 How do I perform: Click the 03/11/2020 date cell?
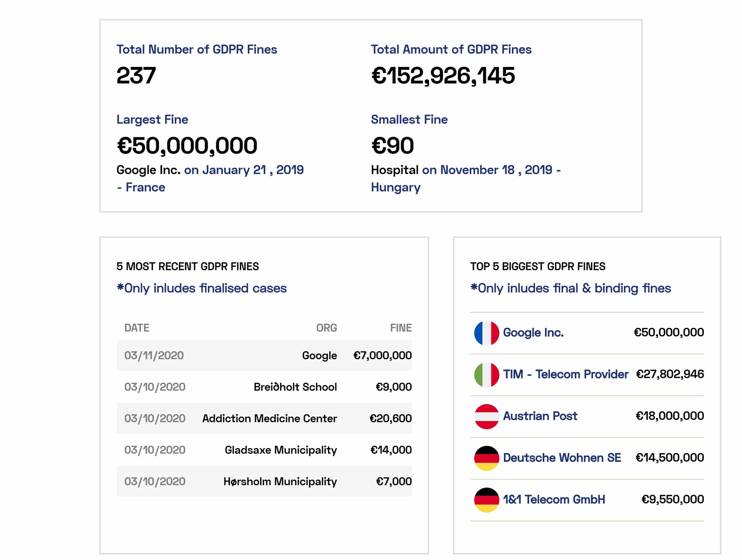coord(154,355)
